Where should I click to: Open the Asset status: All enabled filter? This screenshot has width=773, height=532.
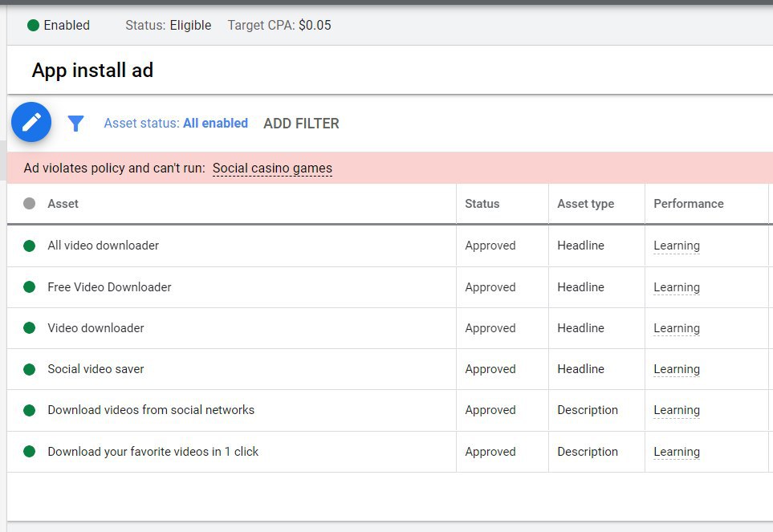(x=176, y=123)
